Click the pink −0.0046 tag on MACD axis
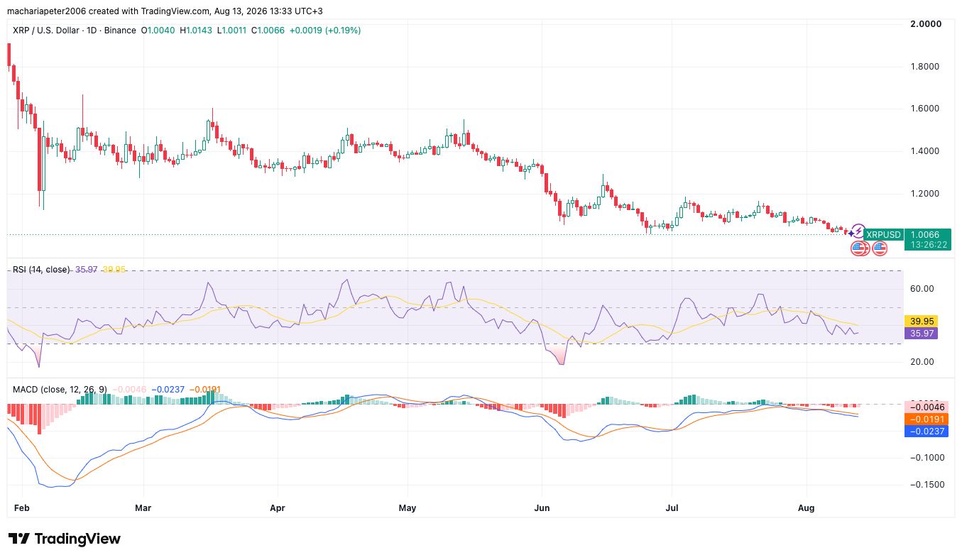 926,407
